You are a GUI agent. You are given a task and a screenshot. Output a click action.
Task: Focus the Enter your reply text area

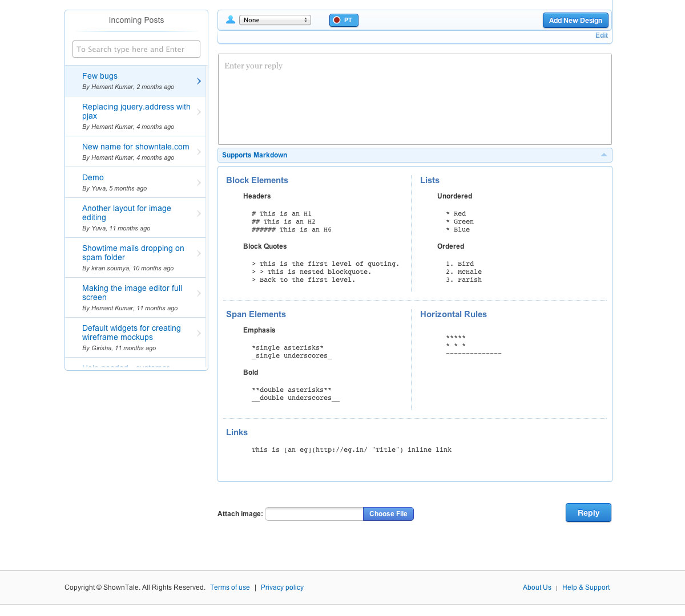414,99
